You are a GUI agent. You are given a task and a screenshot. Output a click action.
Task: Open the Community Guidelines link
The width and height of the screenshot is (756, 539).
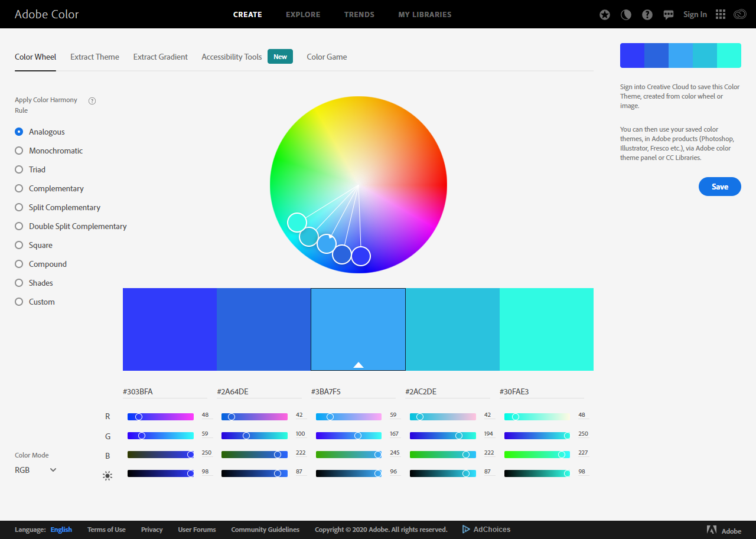pos(265,530)
